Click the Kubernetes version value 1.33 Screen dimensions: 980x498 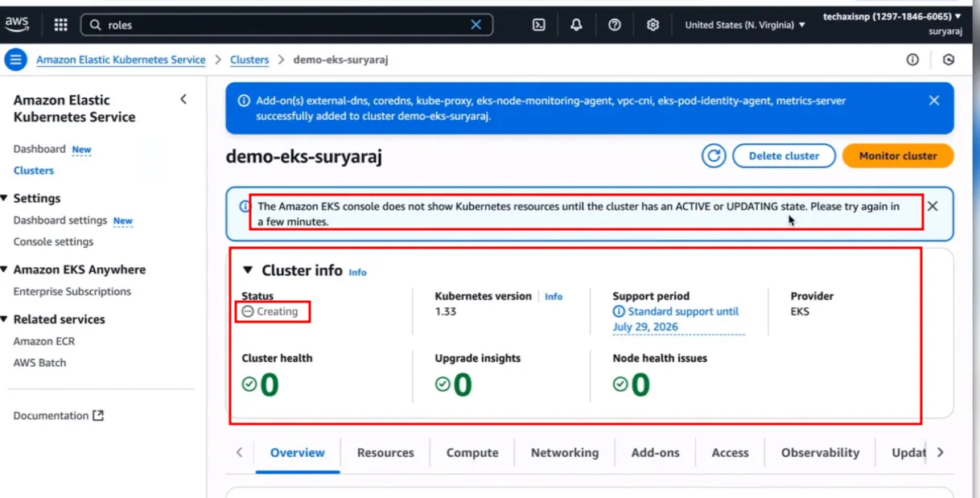[x=446, y=311]
